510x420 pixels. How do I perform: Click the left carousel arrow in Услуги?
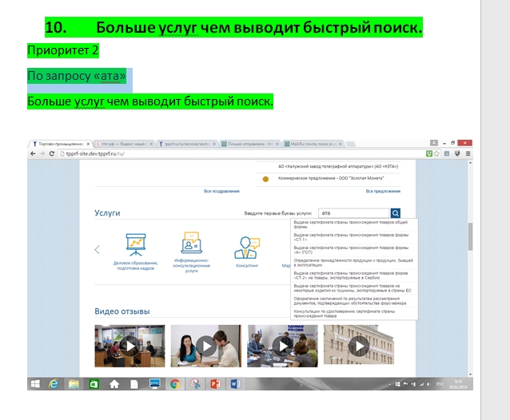point(97,249)
